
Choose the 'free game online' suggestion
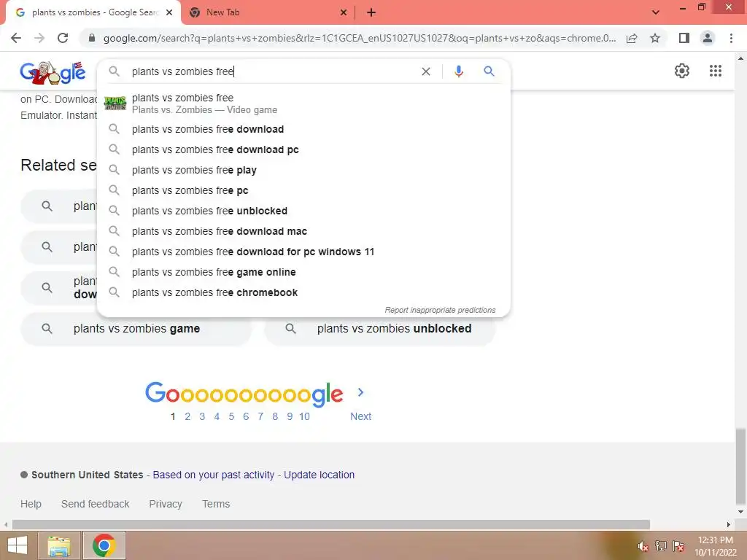(303, 273)
